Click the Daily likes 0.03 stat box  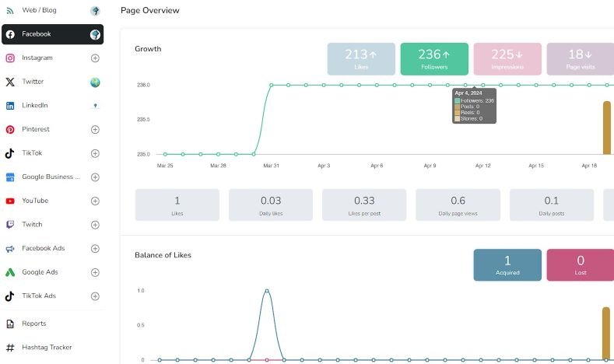[x=271, y=205]
